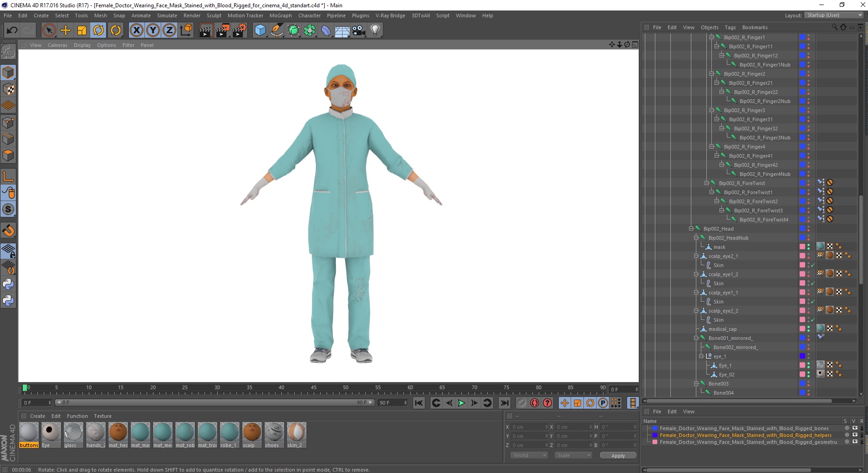The height and width of the screenshot is (473, 868).
Task: Click timeline ruler at frame 45
Action: tap(313, 388)
